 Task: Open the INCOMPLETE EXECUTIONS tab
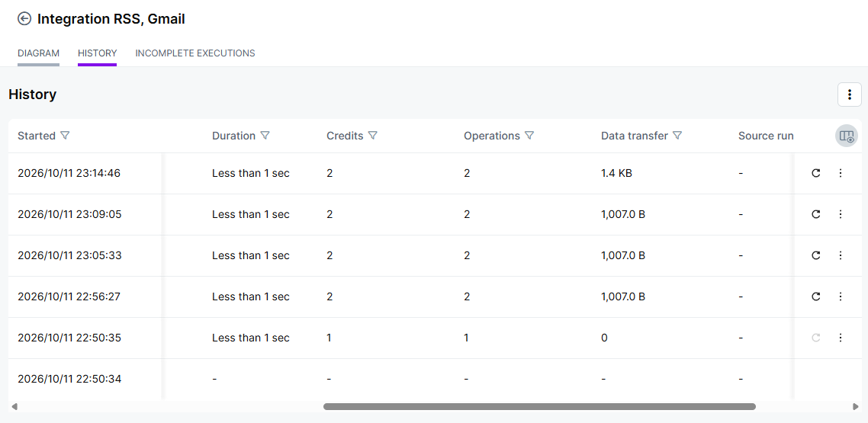pyautogui.click(x=194, y=53)
